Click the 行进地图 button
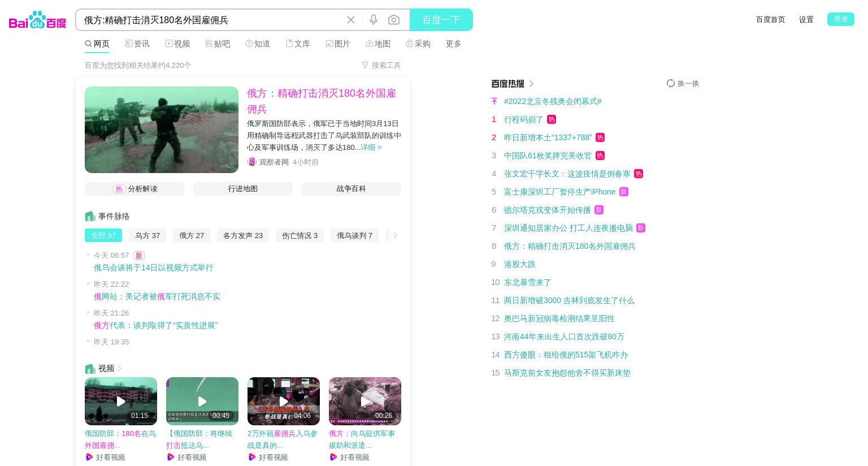868x466 pixels. pos(243,189)
